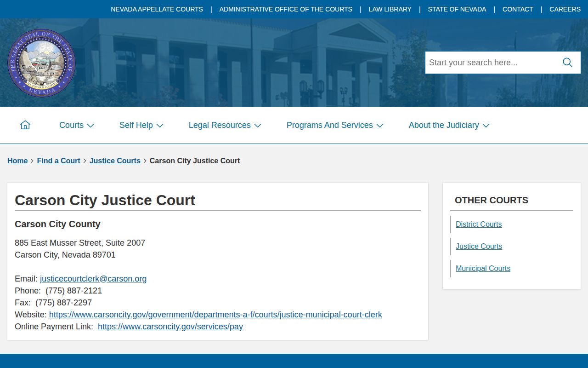588x368 pixels.
Task: Open the Contact page
Action: point(518,9)
